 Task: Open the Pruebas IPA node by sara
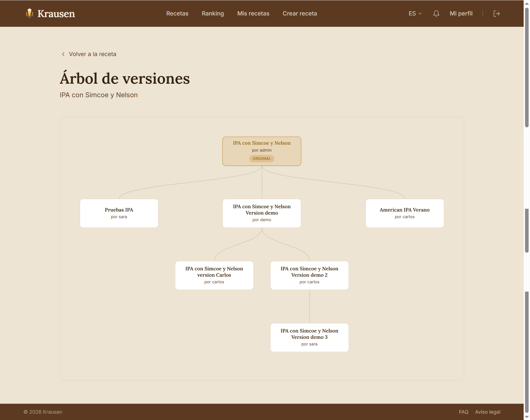coord(119,213)
